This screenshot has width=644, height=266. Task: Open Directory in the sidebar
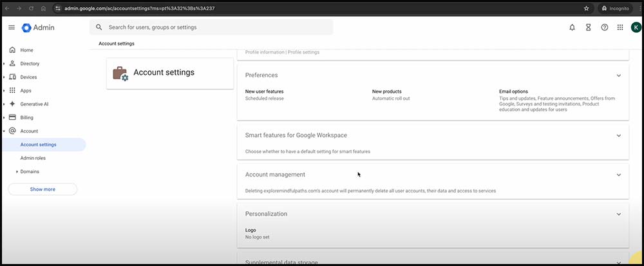[30, 64]
